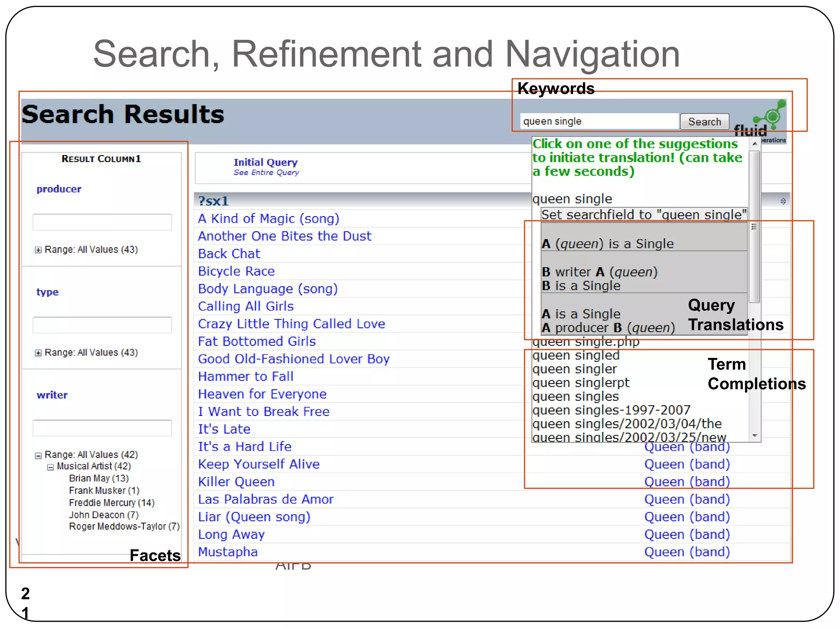
Task: Click the writer facet text field
Action: click(x=102, y=428)
